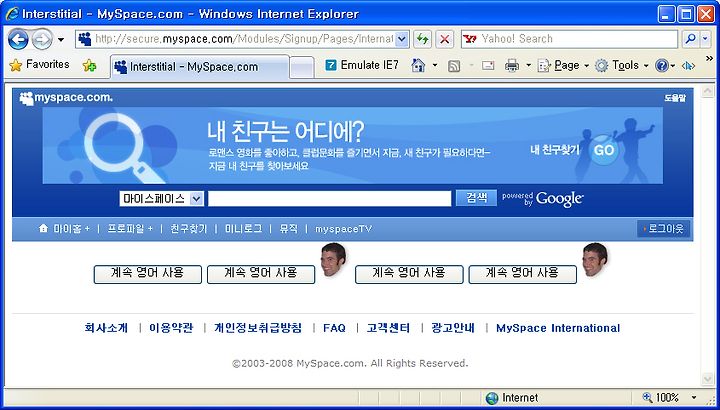Open the Help question mark menu
720x410 pixels.
(665, 66)
